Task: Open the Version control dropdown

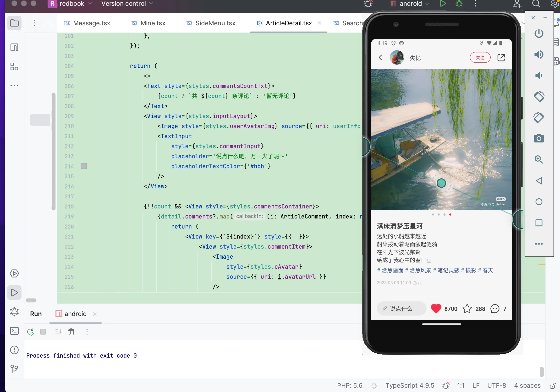Action: pos(127,4)
